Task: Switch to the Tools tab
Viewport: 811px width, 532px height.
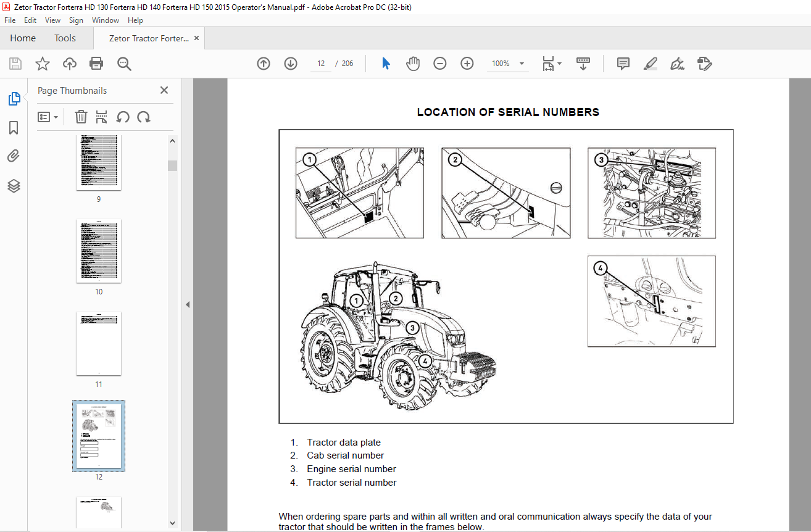Action: click(x=65, y=38)
